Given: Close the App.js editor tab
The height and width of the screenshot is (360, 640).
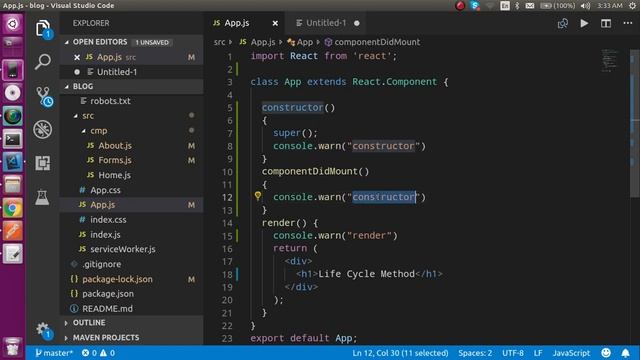Looking at the screenshot, I should 275,23.
